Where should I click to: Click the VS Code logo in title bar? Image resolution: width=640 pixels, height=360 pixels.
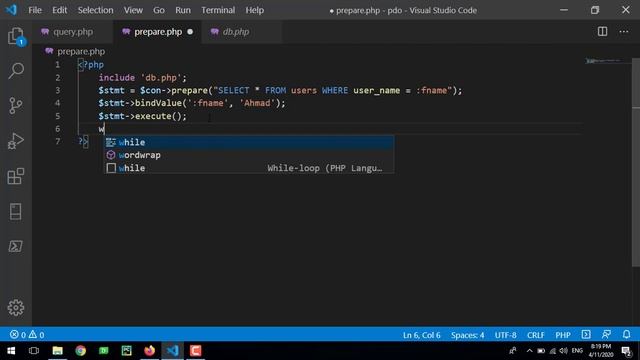[11, 10]
